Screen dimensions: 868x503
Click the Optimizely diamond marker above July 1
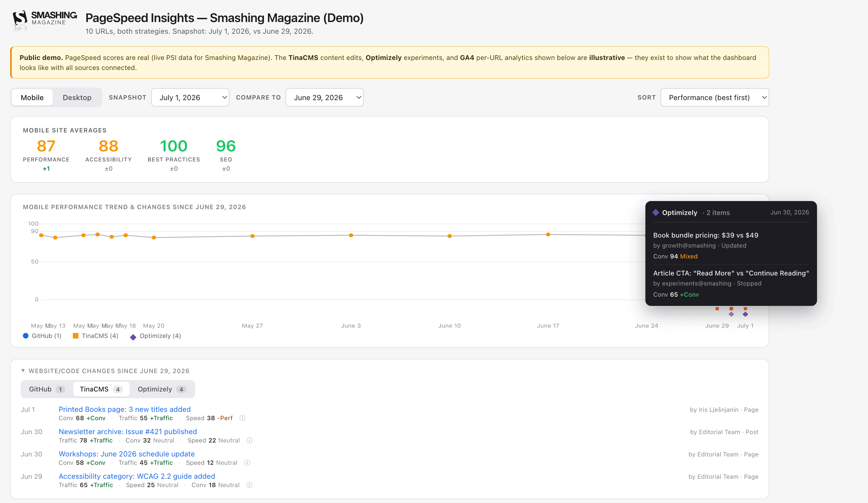745,315
